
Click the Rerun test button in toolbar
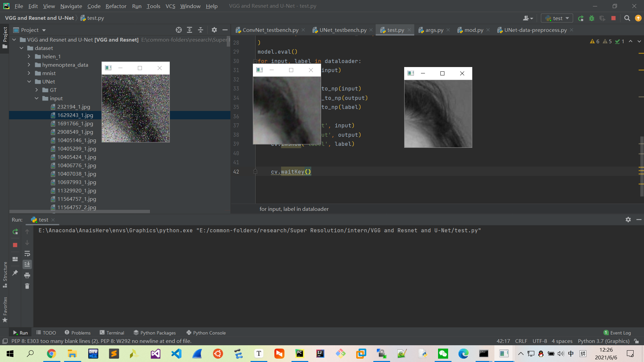point(581,18)
